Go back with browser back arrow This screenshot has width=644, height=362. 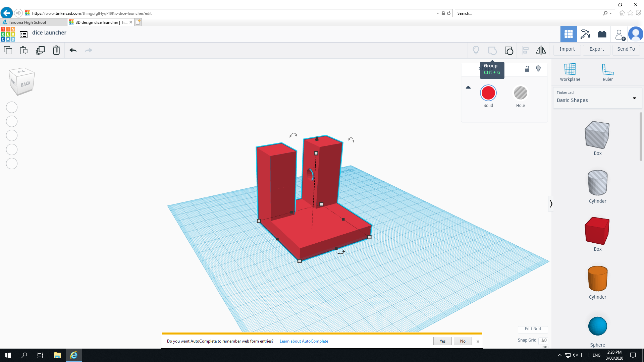coord(6,13)
